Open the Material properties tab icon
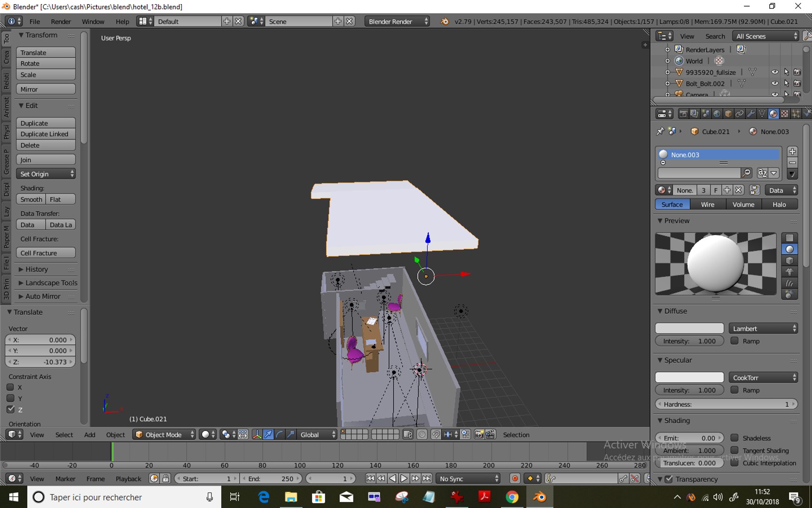This screenshot has height=508, width=812. pyautogui.click(x=773, y=114)
